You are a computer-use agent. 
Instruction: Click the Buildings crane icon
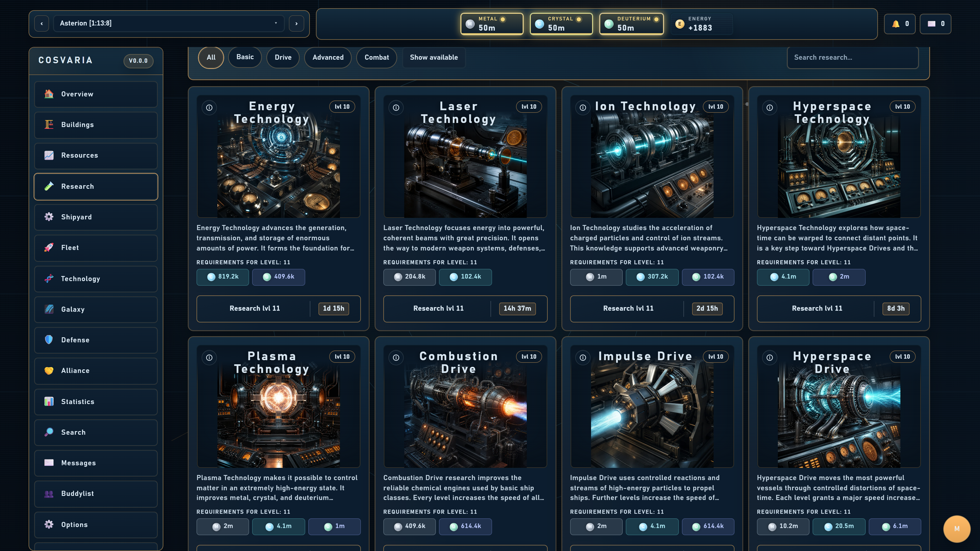click(49, 124)
